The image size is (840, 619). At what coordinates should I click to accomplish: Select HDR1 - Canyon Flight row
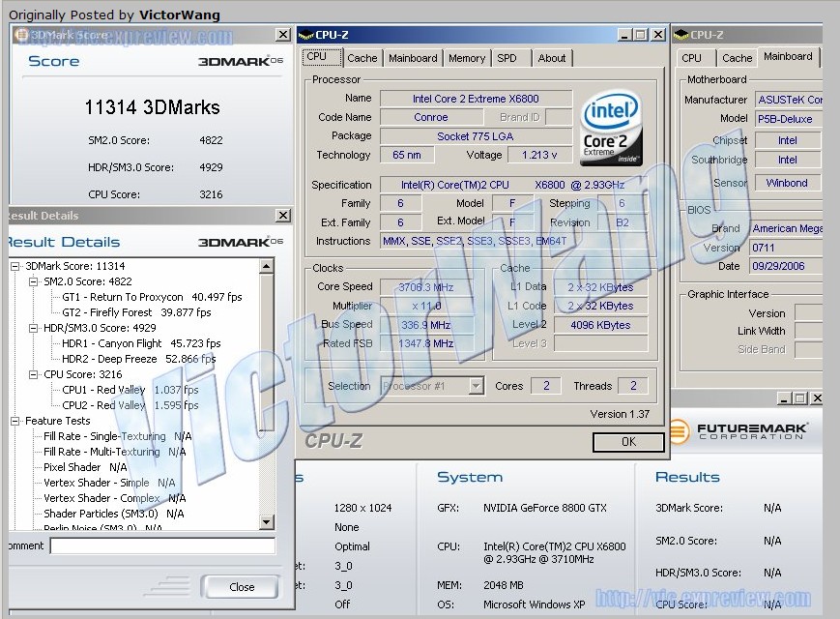141,343
